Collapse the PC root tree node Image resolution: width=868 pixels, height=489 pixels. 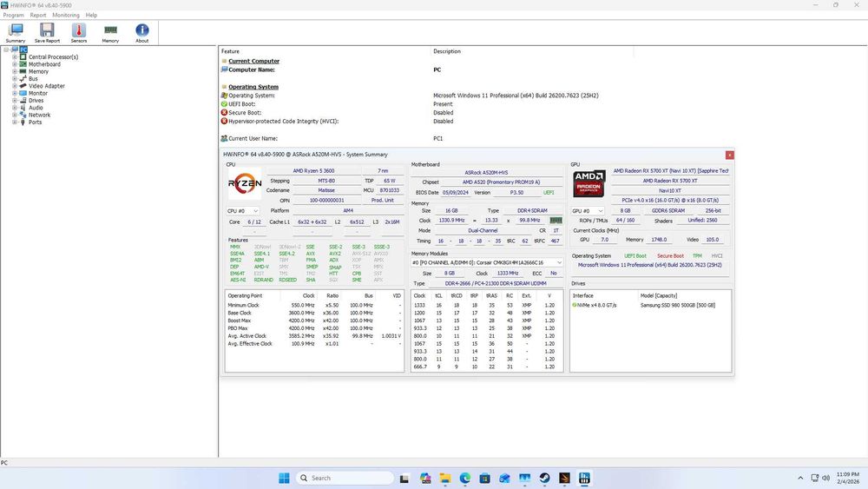[x=6, y=50]
